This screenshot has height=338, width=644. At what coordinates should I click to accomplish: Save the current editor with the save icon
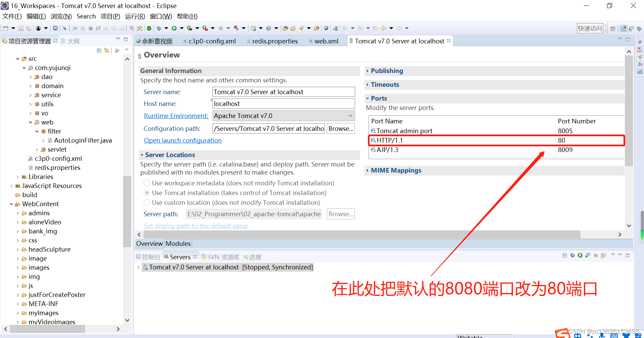(21, 28)
